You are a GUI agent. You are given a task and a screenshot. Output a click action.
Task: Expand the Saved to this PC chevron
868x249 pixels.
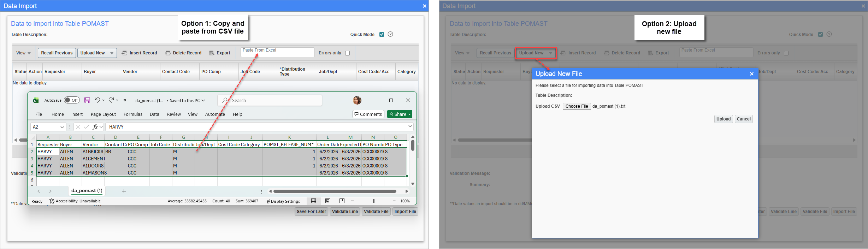(203, 100)
